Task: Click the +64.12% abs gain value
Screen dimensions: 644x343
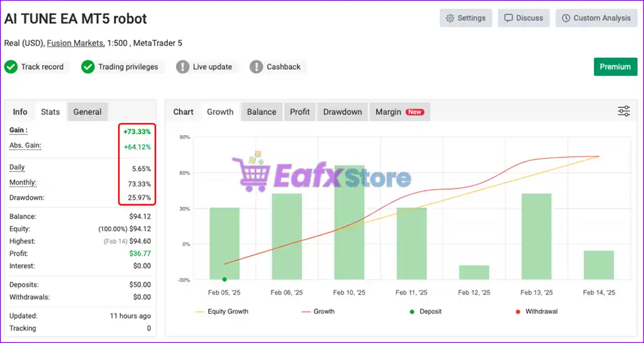Action: (x=137, y=147)
